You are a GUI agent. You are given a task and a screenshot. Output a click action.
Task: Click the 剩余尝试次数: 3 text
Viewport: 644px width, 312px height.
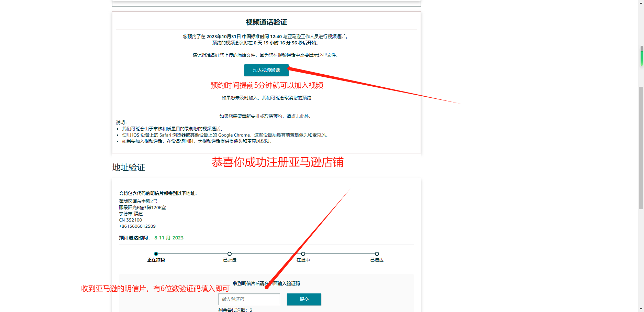tap(235, 310)
